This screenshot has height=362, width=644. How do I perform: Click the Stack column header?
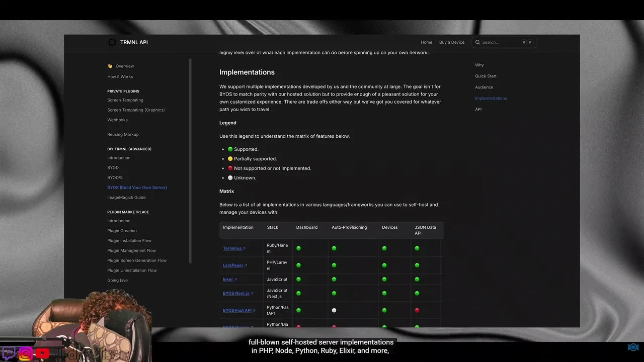click(272, 227)
